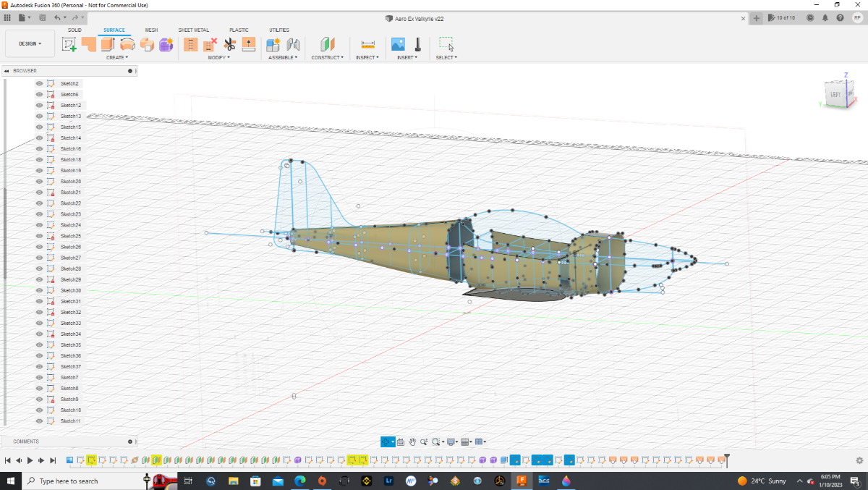Click the new design plus button
The height and width of the screenshot is (490, 868).
click(757, 18)
